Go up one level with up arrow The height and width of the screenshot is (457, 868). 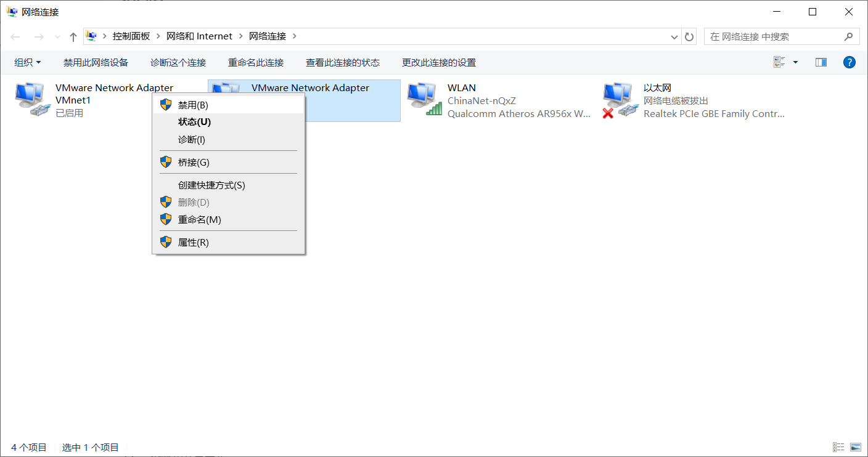pos(73,37)
